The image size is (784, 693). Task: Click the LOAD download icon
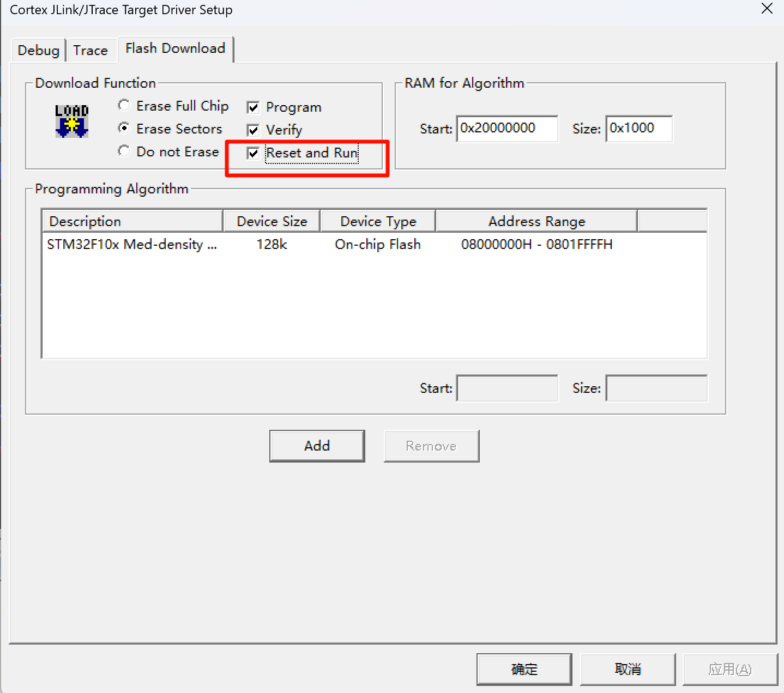(x=71, y=121)
